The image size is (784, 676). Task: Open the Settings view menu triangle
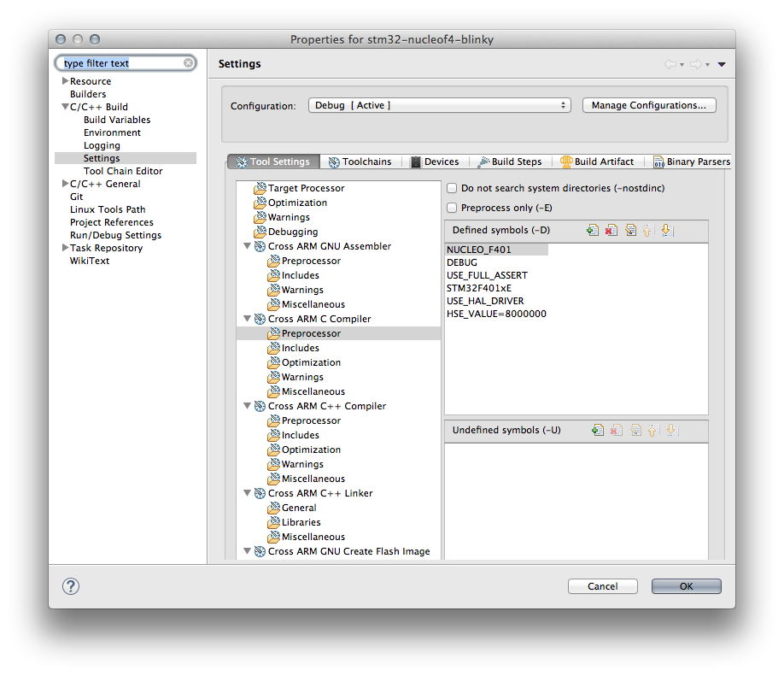(x=722, y=64)
